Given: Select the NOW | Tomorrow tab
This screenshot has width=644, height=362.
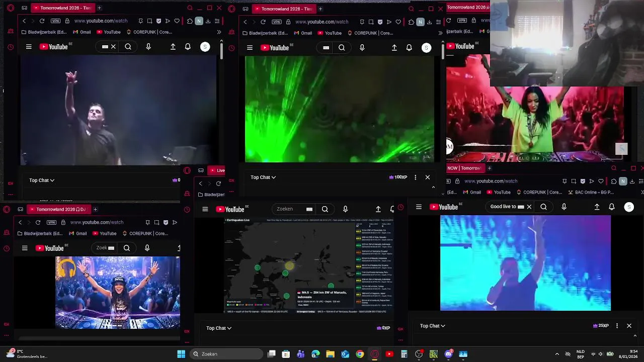Looking at the screenshot, I should point(464,168).
